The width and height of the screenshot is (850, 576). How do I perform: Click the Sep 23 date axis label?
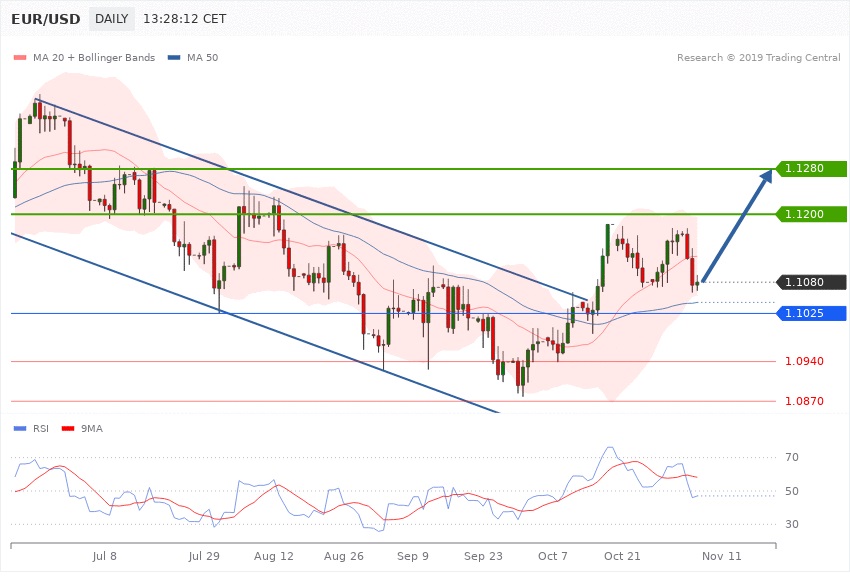483,554
